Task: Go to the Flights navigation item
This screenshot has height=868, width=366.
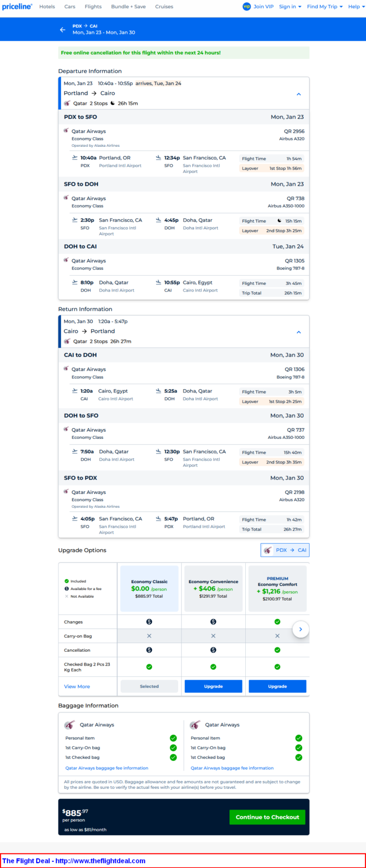Action: pos(93,7)
